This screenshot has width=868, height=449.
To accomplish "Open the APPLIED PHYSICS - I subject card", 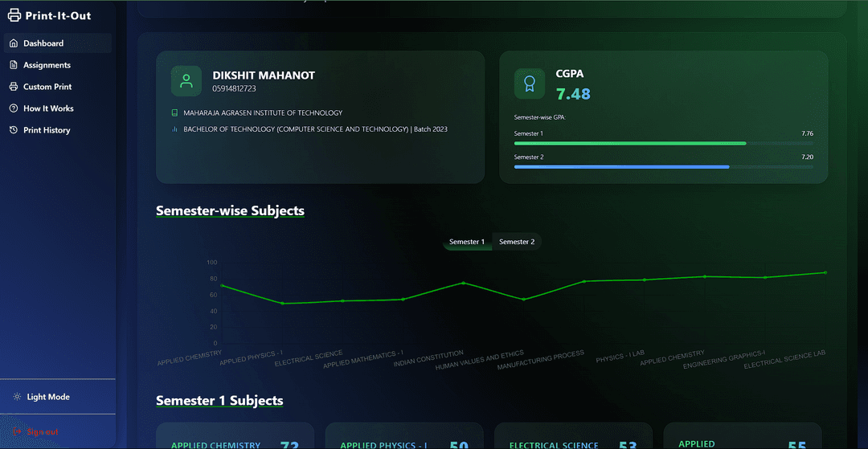I will (x=404, y=435).
